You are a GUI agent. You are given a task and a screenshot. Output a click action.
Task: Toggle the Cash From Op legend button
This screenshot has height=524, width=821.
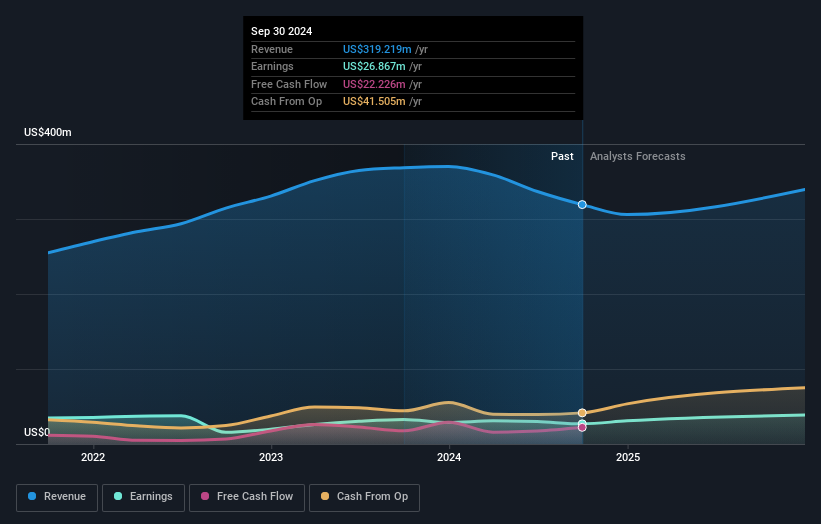coord(364,497)
